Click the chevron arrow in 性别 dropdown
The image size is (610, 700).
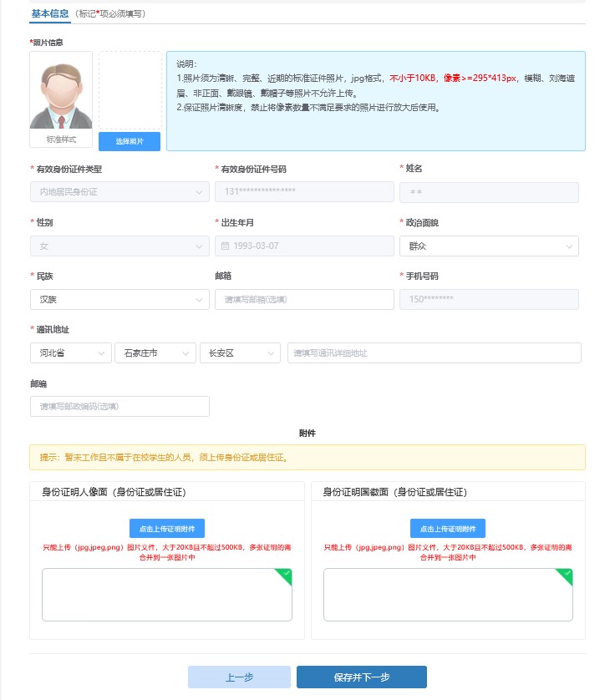(199, 246)
